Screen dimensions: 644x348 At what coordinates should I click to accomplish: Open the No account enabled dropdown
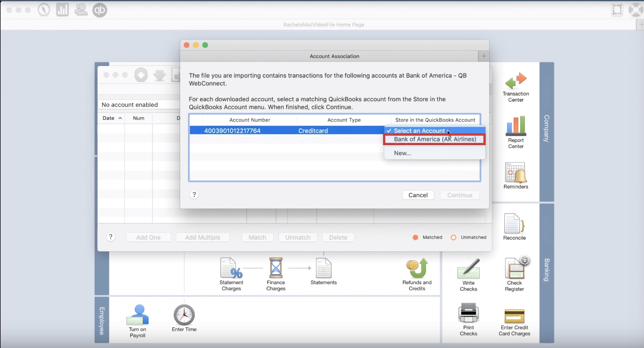(139, 105)
